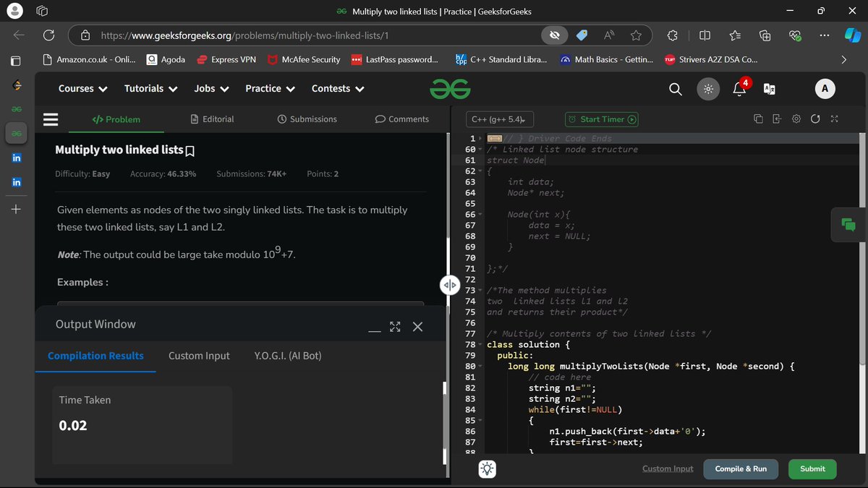The width and height of the screenshot is (868, 488).
Task: Select the Compilation Results tab
Action: click(95, 356)
